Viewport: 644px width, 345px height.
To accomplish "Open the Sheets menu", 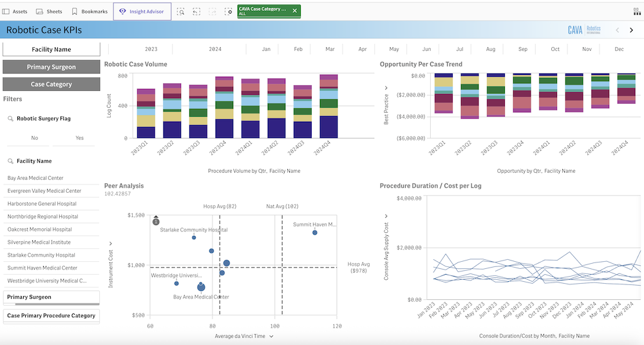I will [49, 12].
